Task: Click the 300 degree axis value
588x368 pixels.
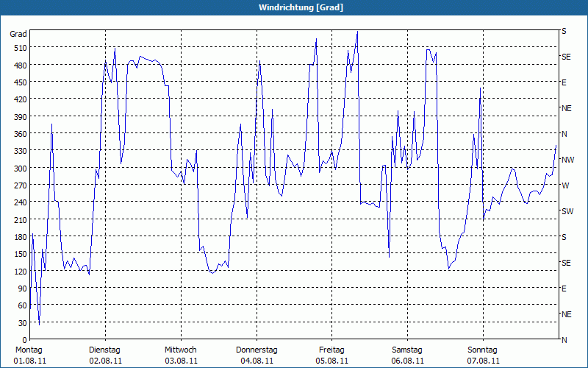Action: pos(21,169)
